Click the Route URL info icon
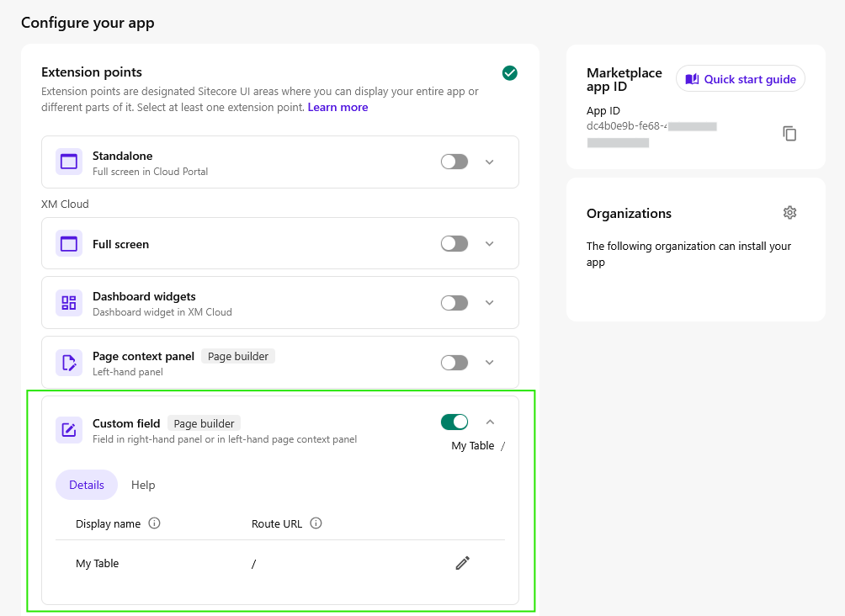 pos(316,523)
